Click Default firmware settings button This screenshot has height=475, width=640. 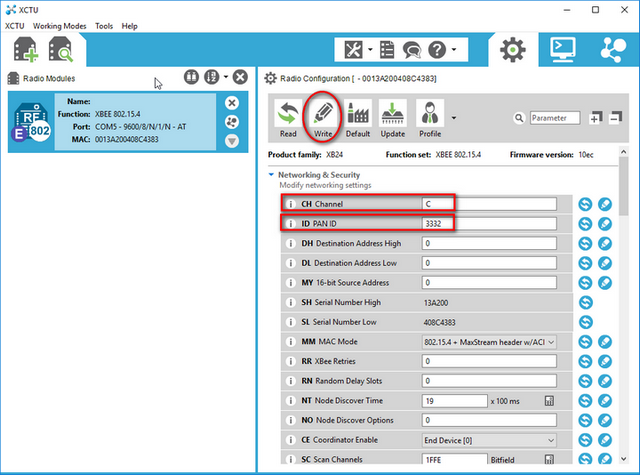[358, 119]
